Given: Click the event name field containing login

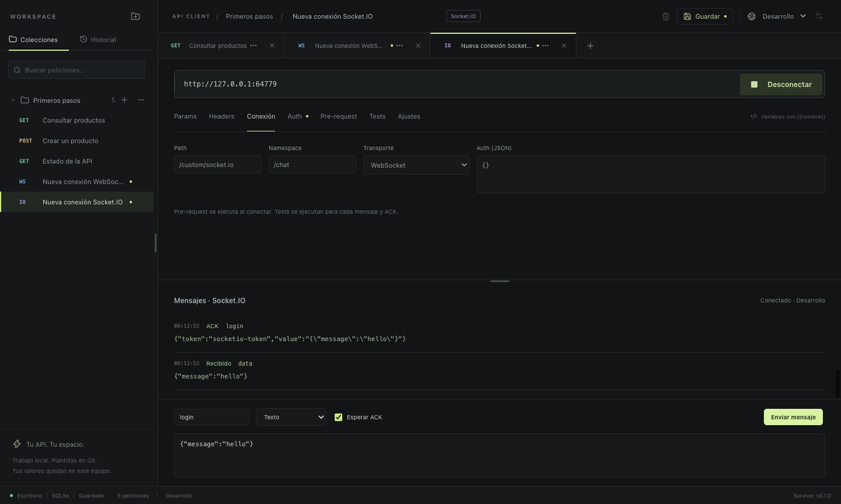Looking at the screenshot, I should pos(212,417).
